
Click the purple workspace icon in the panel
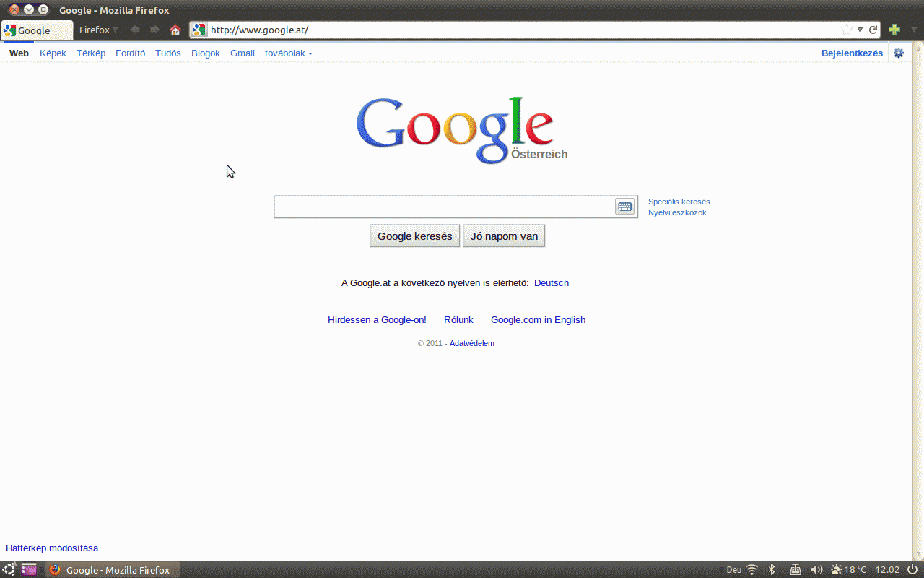point(29,569)
